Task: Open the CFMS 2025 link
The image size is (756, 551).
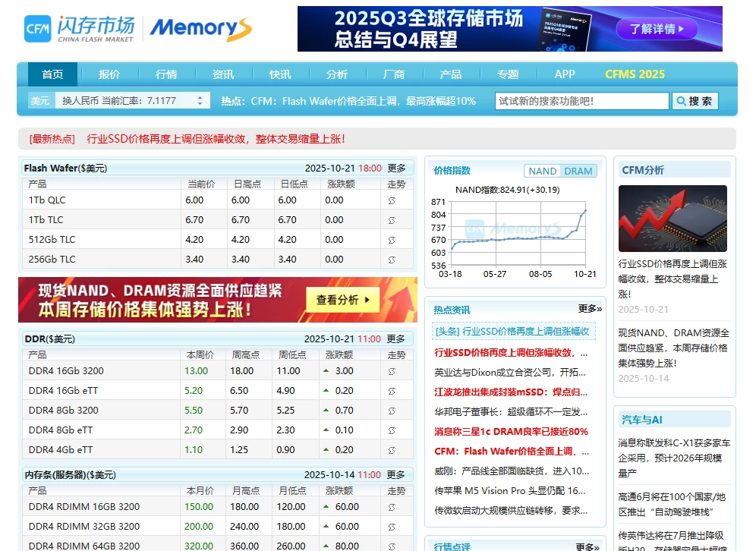Action: point(635,74)
